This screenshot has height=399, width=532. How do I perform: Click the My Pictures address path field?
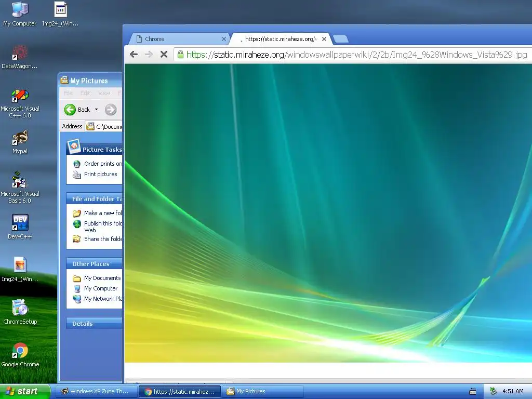pos(104,127)
